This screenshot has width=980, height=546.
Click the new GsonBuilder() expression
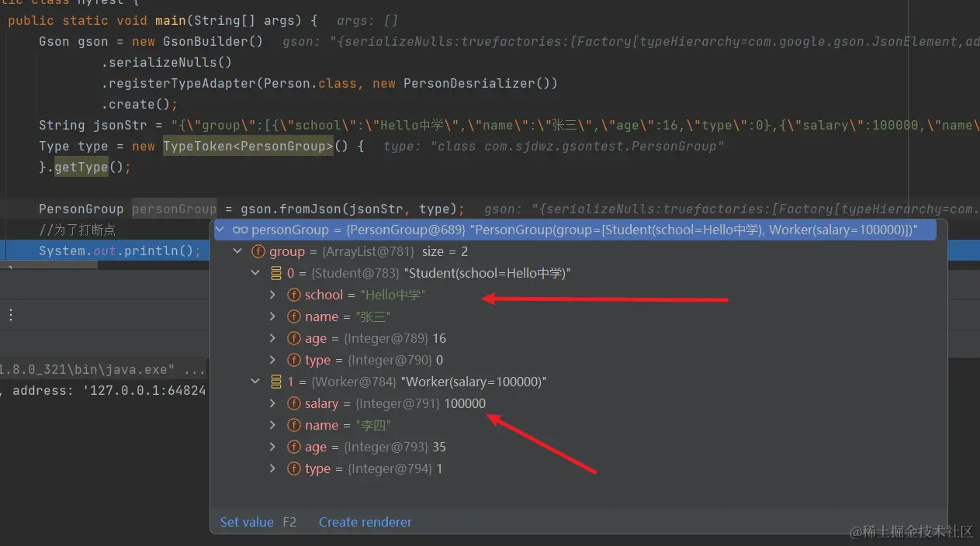pos(197,41)
